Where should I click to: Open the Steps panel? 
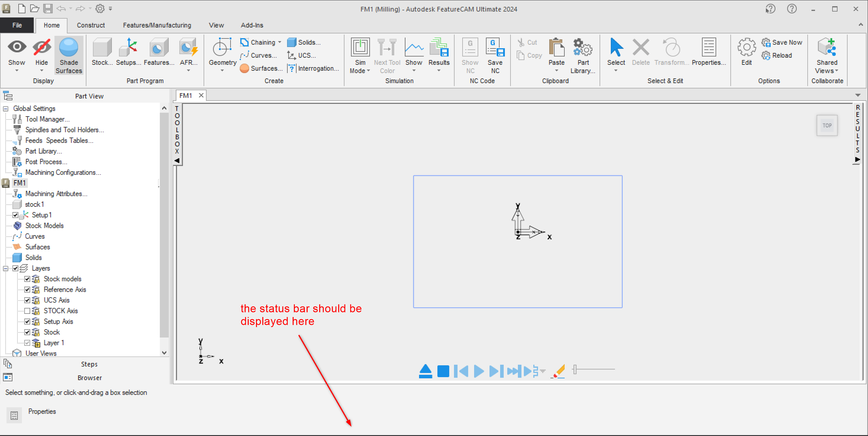89,364
